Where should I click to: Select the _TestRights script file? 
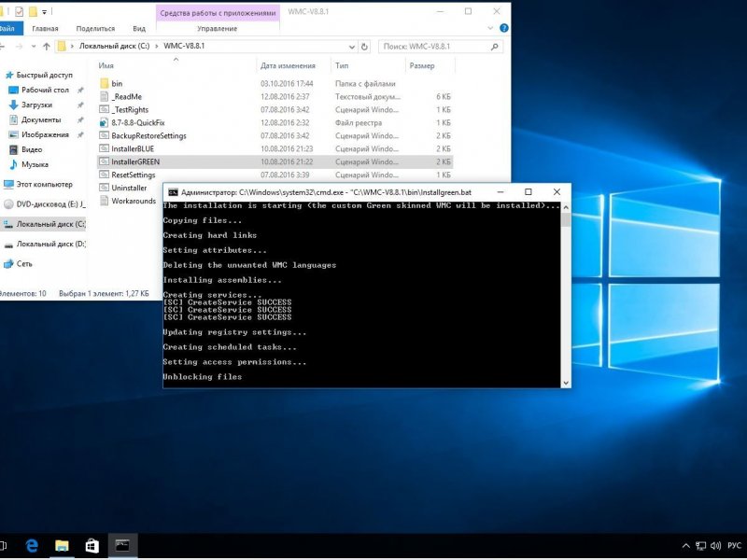click(130, 109)
